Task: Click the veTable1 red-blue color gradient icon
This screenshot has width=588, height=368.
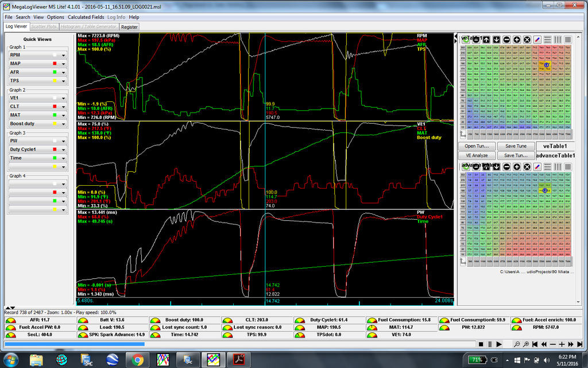Action: 537,40
